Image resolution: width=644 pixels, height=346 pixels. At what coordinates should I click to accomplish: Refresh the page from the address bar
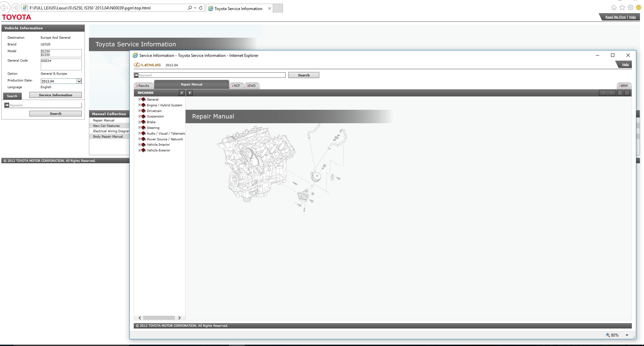201,8
